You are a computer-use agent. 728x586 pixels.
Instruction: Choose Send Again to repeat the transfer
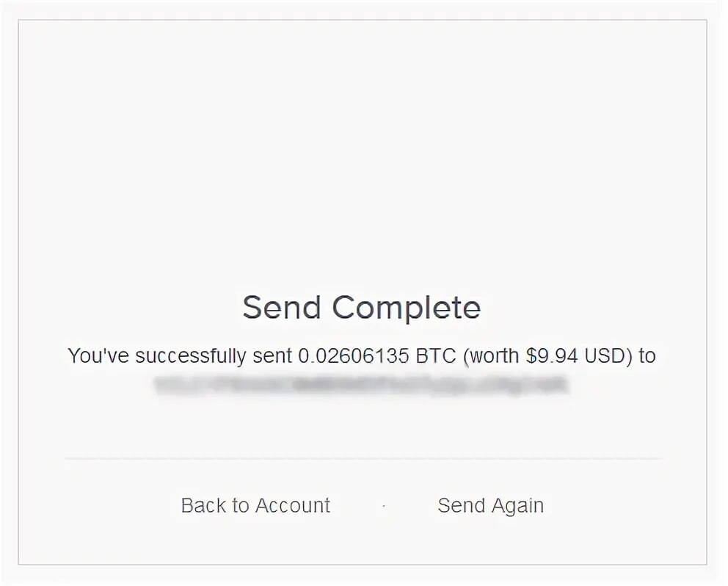pyautogui.click(x=490, y=506)
